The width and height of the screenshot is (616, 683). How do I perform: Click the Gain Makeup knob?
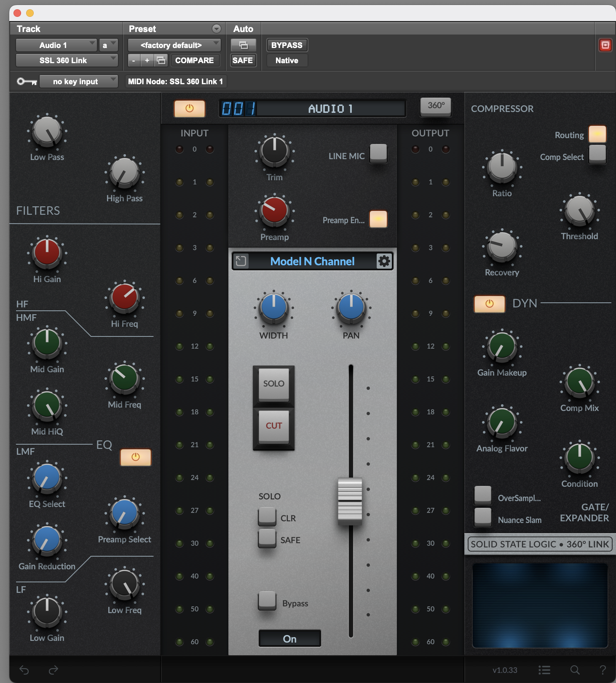coord(502,347)
